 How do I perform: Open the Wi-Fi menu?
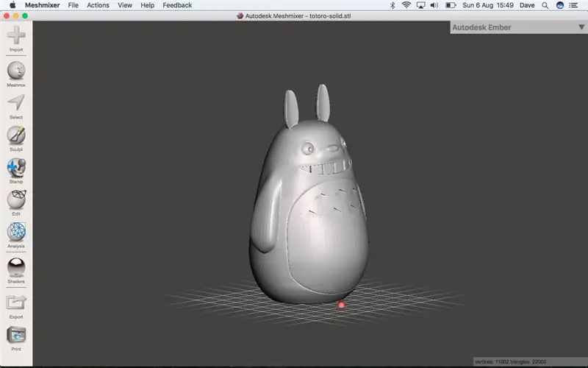point(406,5)
